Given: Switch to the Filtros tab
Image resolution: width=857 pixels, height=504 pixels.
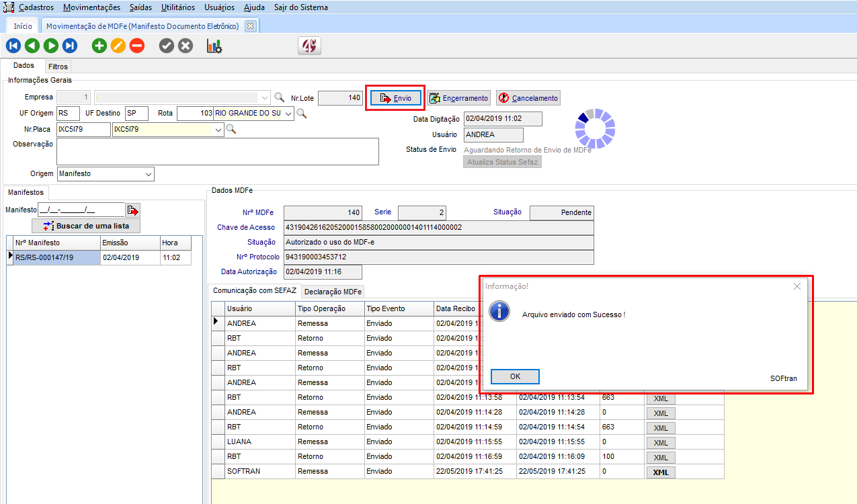Looking at the screenshot, I should coord(58,67).
